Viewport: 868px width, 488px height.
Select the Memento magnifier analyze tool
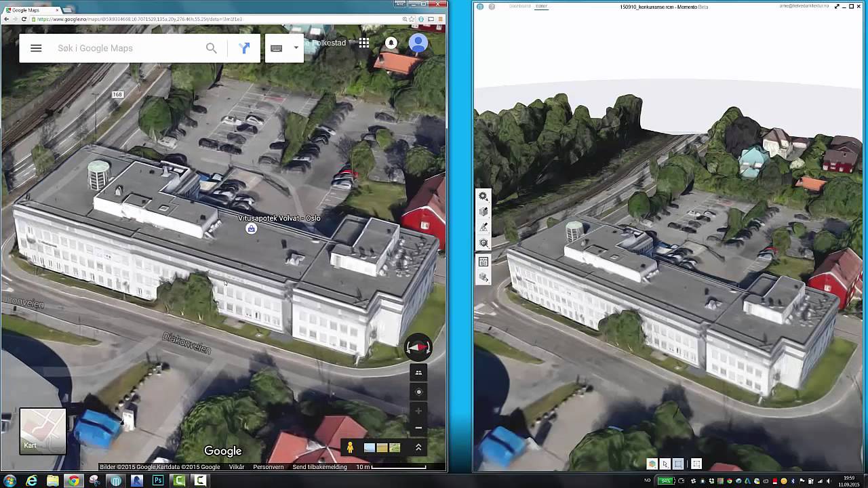[x=484, y=243]
